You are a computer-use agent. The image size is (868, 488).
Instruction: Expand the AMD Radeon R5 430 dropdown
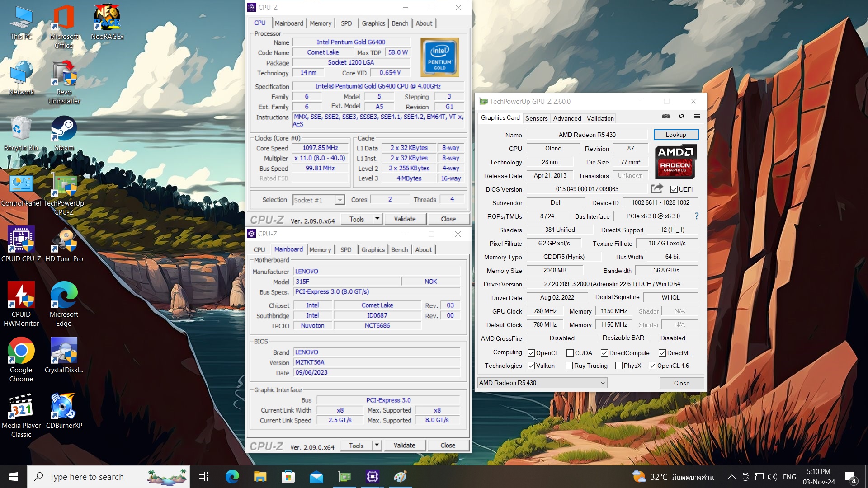[602, 383]
